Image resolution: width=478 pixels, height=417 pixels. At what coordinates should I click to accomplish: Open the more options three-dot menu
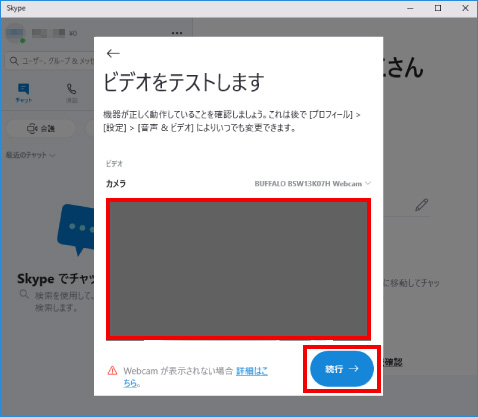[177, 33]
